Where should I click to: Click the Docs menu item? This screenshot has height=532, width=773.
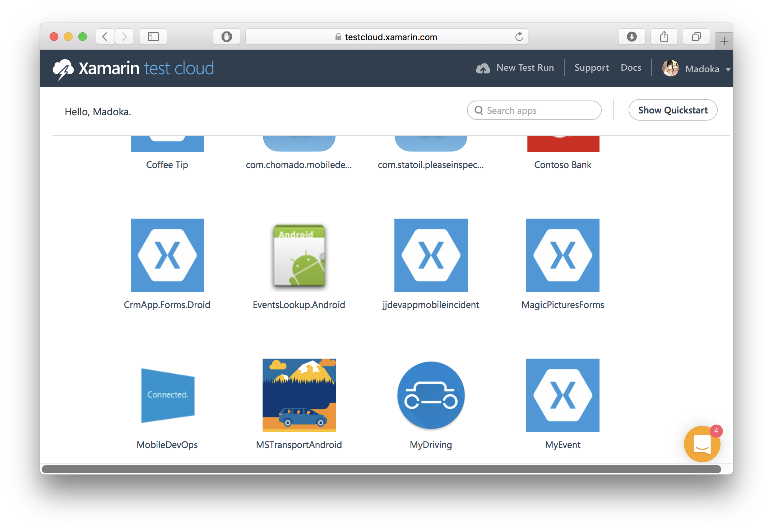pos(632,66)
